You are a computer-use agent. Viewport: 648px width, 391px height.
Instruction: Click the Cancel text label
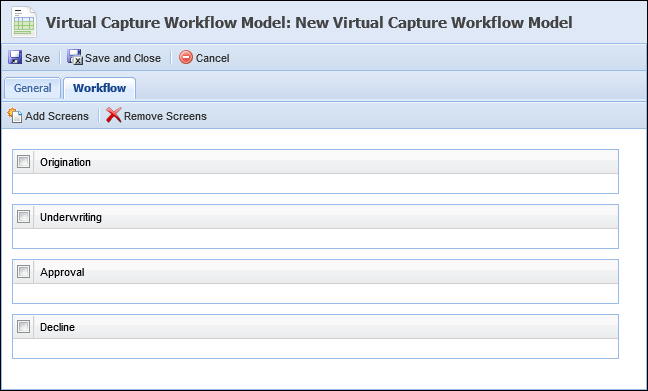coord(212,58)
